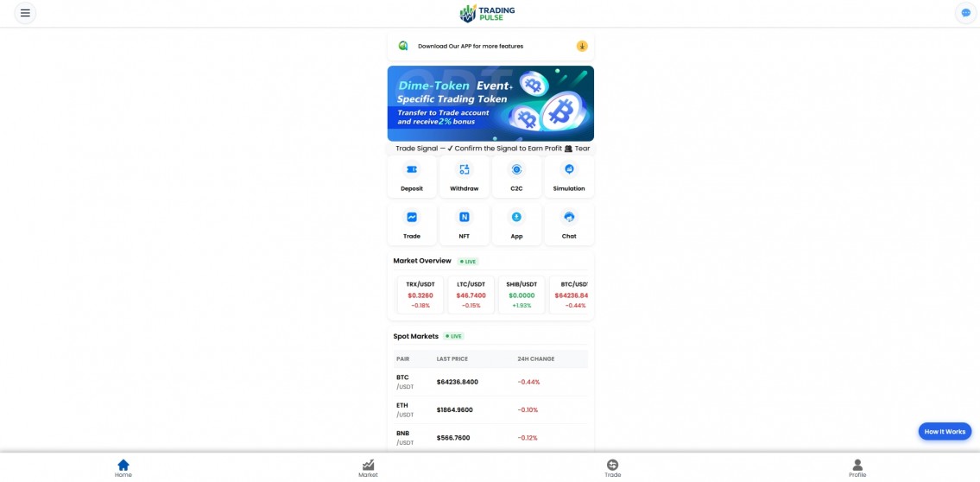
Task: Select the TRX/USDT market card
Action: pos(420,295)
